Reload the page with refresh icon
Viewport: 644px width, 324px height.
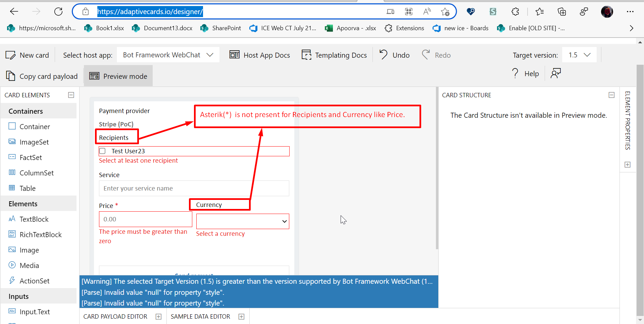pos(58,12)
